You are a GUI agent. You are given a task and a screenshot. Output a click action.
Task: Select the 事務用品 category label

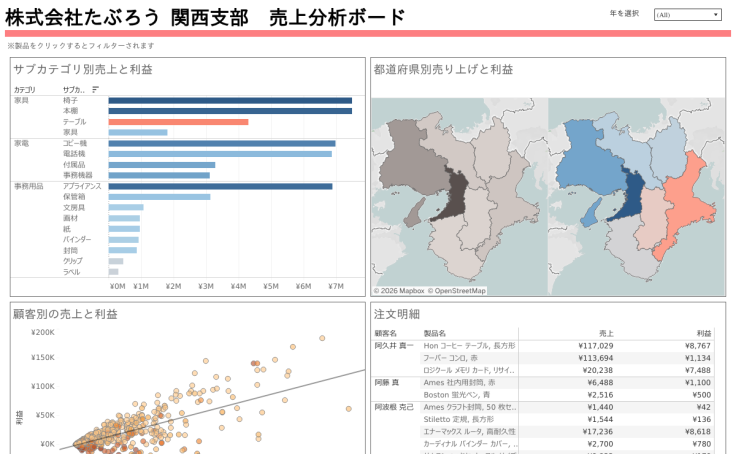26,186
